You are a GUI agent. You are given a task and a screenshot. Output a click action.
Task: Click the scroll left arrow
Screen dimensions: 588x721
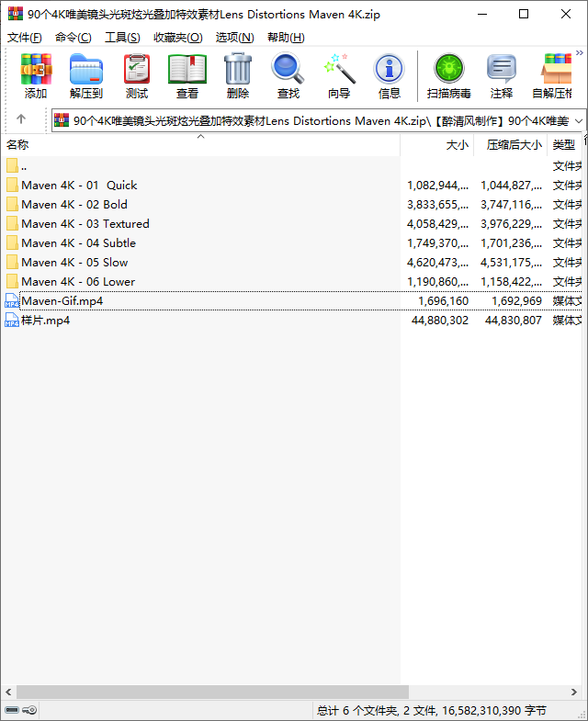8,692
